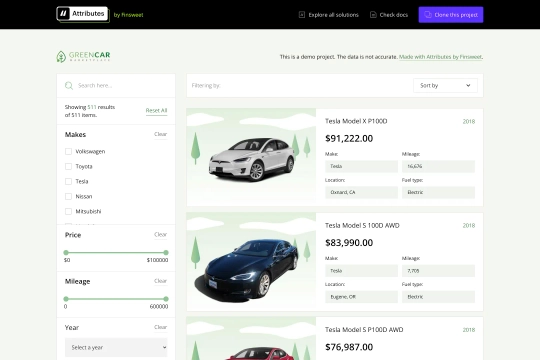Viewport: 540px width, 360px height.
Task: Open the Check docs link
Action: point(389,14)
